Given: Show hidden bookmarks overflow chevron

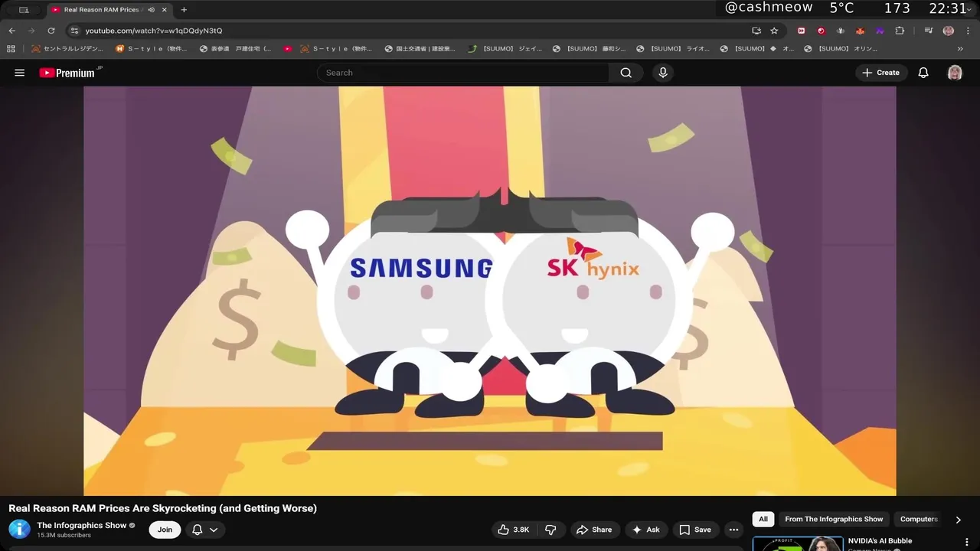Looking at the screenshot, I should click(x=960, y=48).
